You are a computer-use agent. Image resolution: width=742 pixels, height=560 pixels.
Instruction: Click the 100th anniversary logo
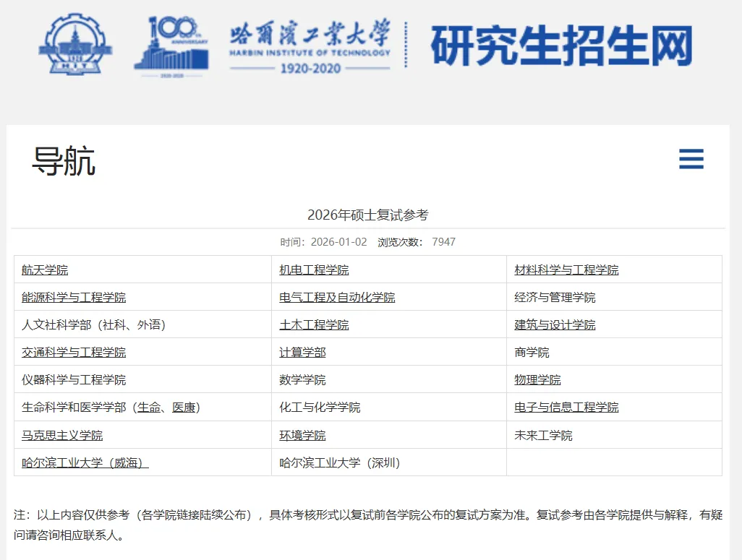tap(171, 47)
